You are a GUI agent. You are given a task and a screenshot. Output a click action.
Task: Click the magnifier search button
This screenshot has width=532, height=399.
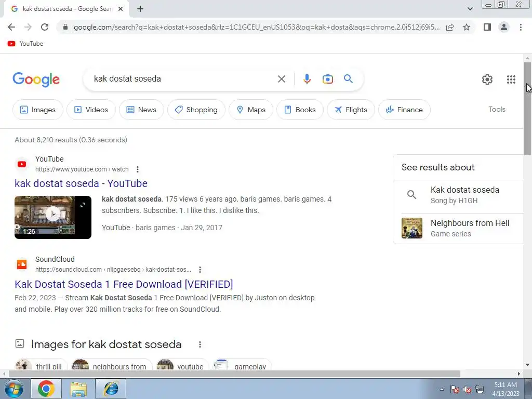pos(348,79)
